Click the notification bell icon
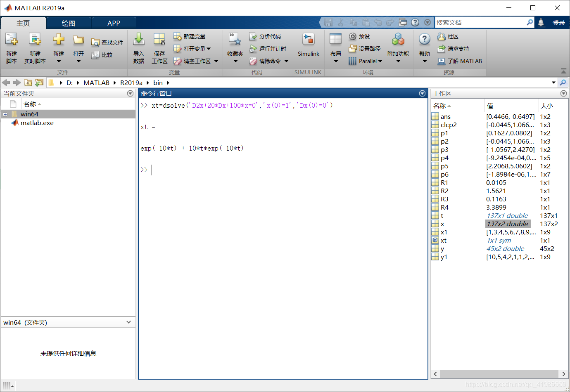This screenshot has width=570, height=392. (x=541, y=22)
